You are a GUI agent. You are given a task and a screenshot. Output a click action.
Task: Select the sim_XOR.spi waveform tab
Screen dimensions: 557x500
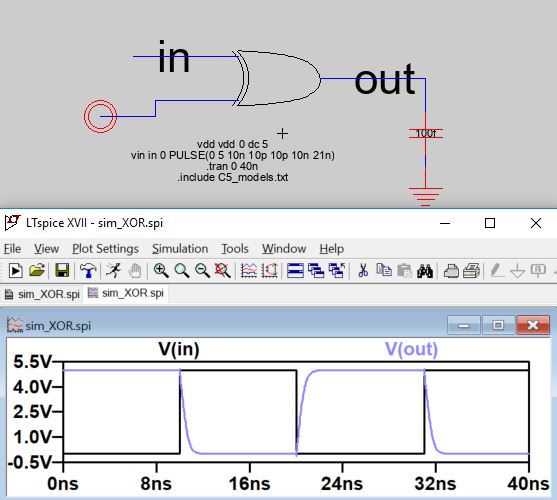(x=126, y=293)
